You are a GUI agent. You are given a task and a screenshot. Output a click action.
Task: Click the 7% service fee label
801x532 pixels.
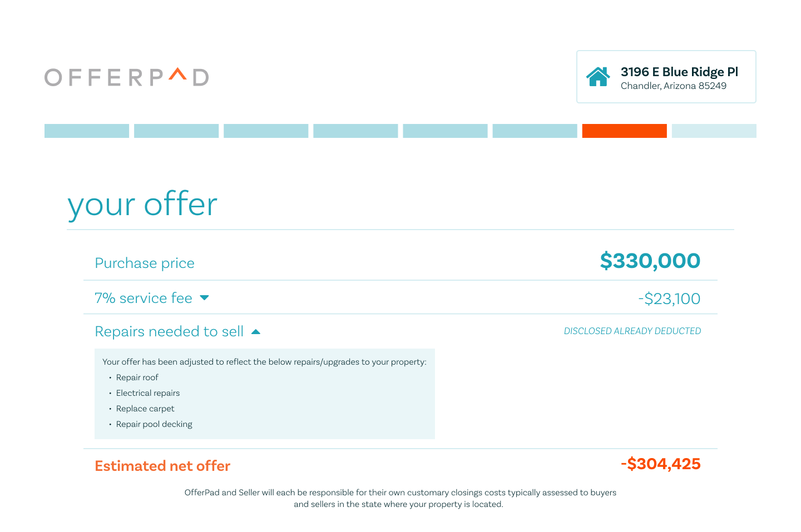click(144, 298)
